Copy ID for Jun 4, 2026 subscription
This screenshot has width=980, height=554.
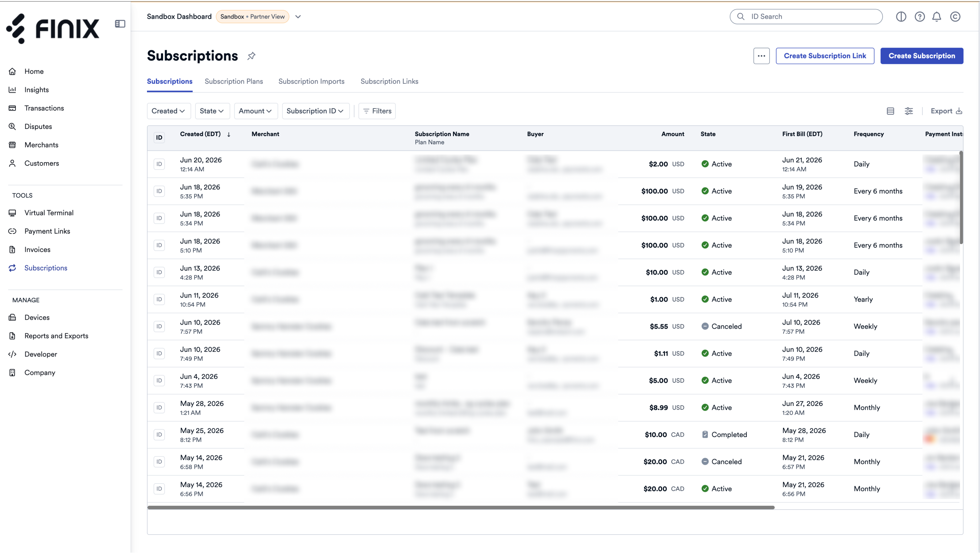(x=159, y=381)
